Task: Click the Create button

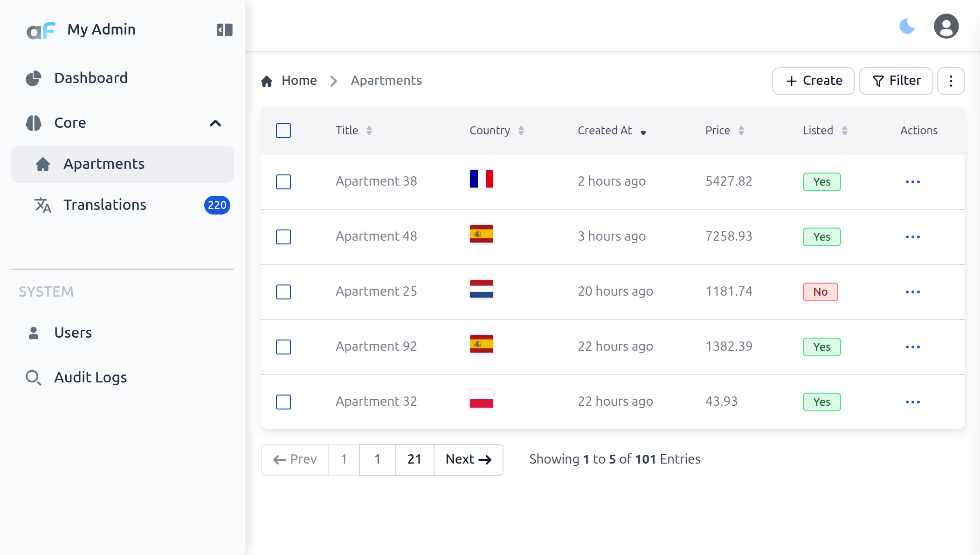Action: (813, 81)
